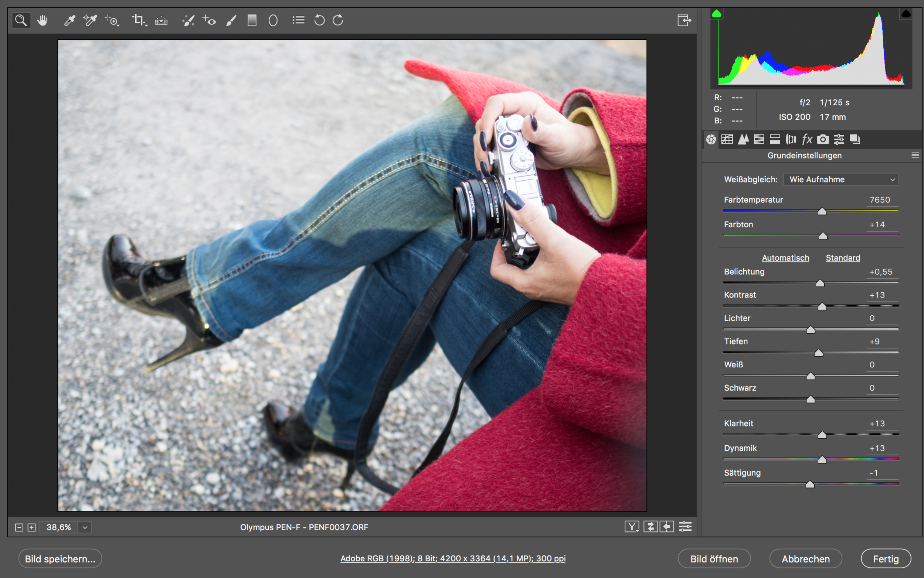Cycle before/after views with Y icon
The height and width of the screenshot is (578, 924).
[632, 527]
